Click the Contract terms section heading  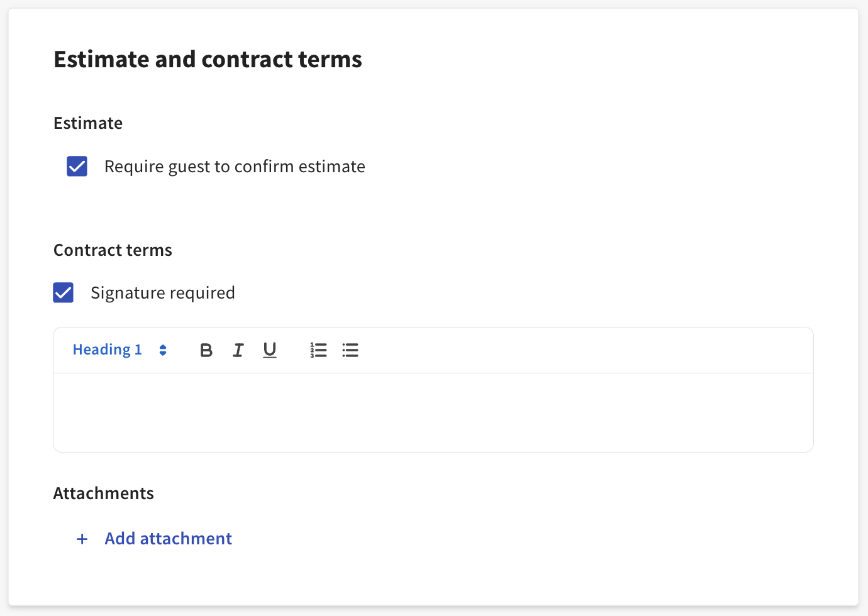point(113,250)
